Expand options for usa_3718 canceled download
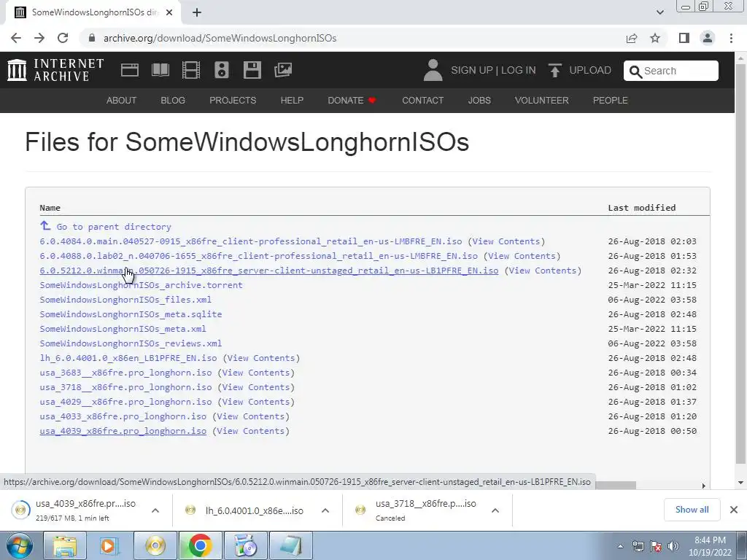 point(495,510)
